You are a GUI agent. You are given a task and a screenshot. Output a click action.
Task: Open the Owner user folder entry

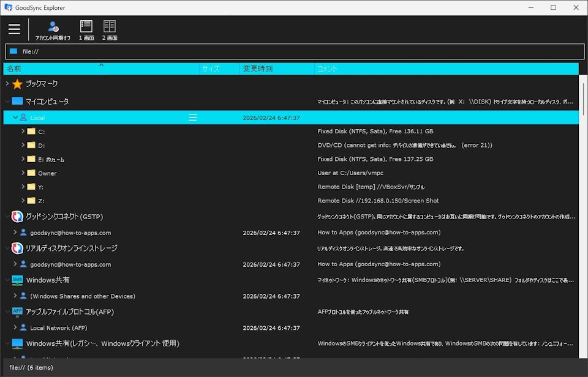tap(46, 173)
